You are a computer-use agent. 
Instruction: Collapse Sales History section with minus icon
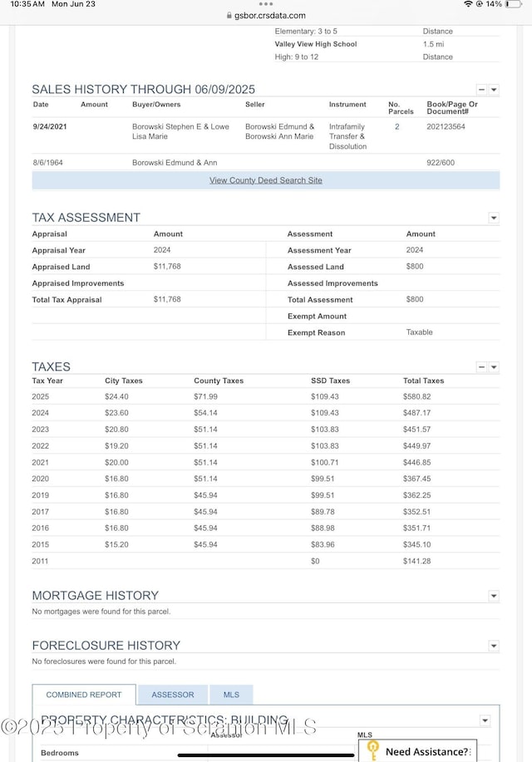[481, 90]
